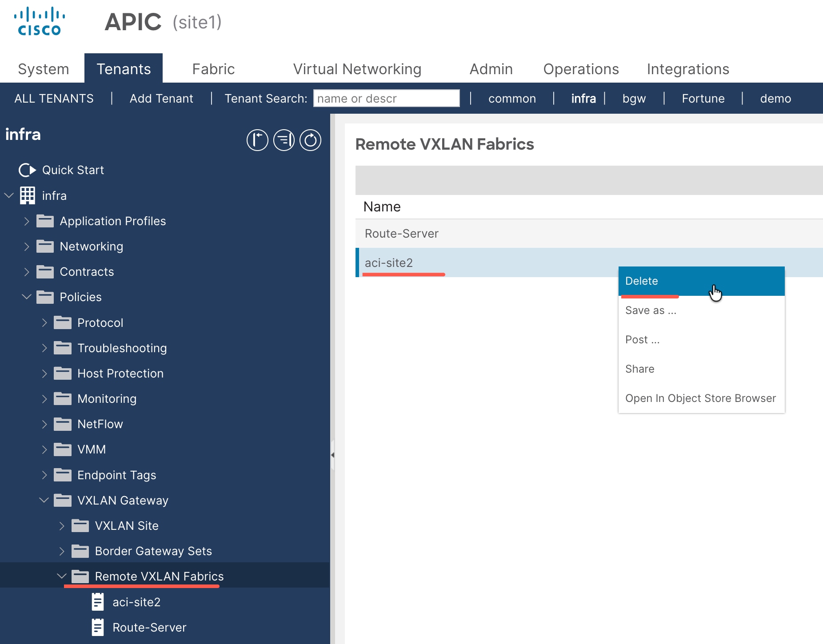Image resolution: width=823 pixels, height=644 pixels.
Task: Collapse the VXLAN Gateway node
Action: (x=44, y=500)
